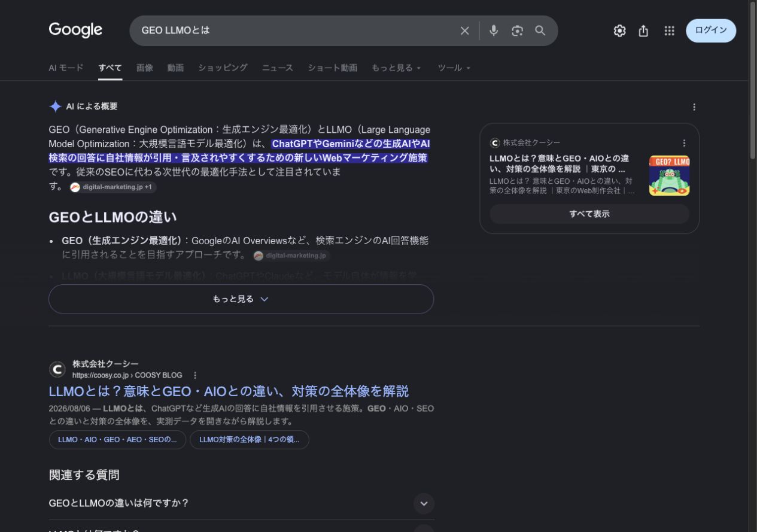Click the 株式会社クーシー favicon in search result
757x532 pixels.
(57, 370)
